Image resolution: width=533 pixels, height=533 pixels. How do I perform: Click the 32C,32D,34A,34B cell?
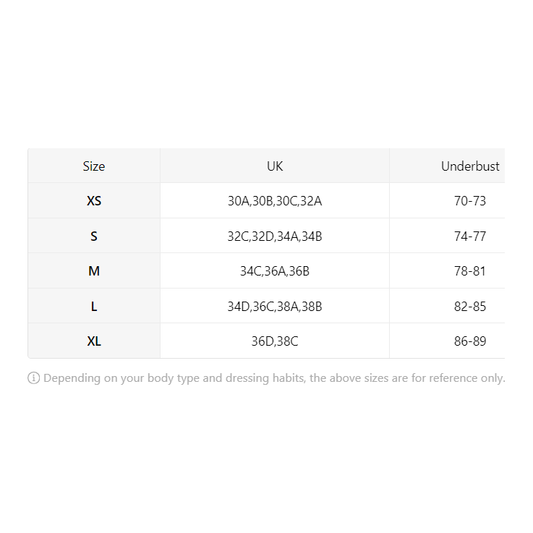tap(275, 236)
